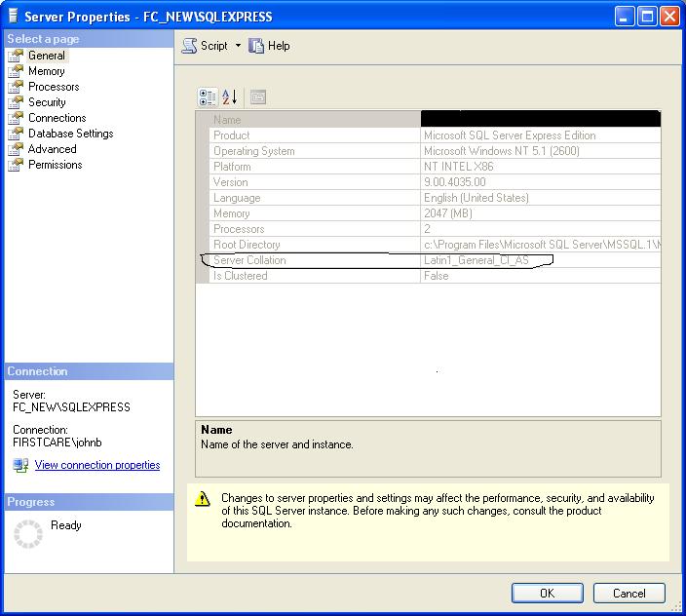Select the Root Directory property label
Screen dimensions: 686x616
click(247, 245)
